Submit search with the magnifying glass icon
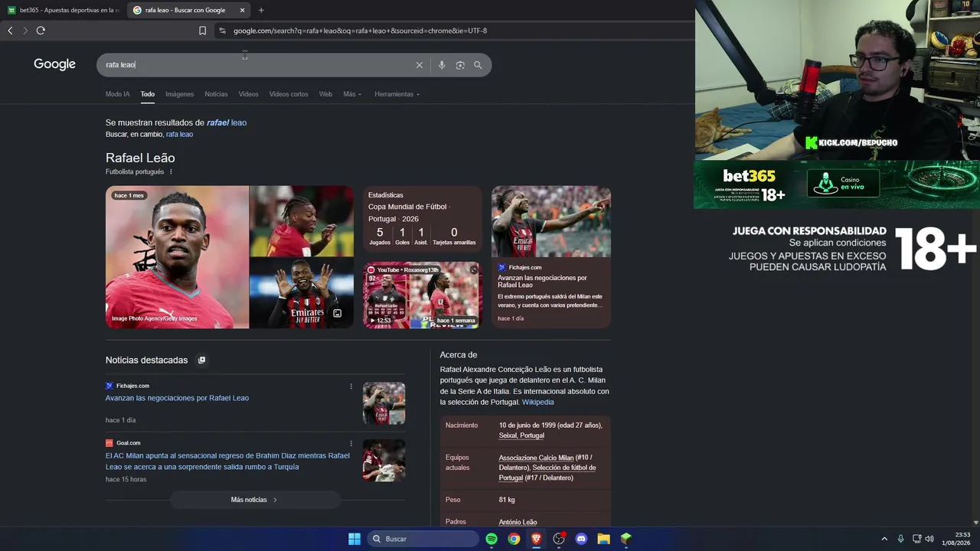The height and width of the screenshot is (551, 980). pos(478,65)
